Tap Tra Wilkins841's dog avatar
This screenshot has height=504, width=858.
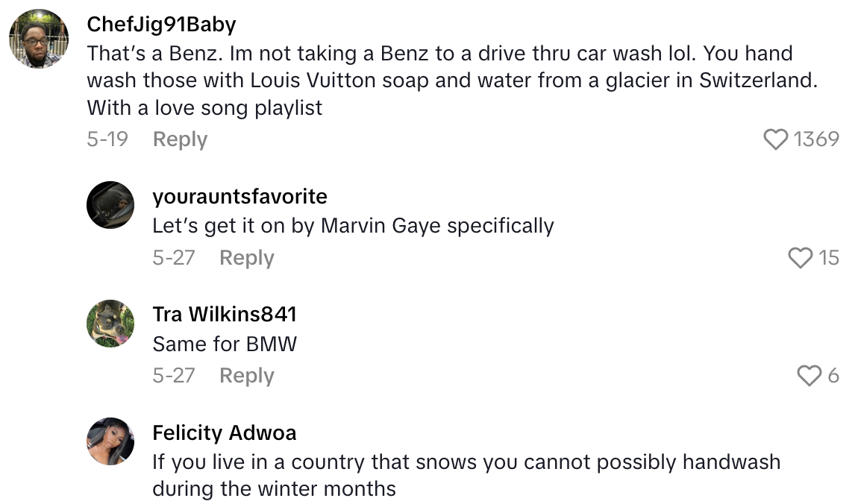[x=110, y=323]
